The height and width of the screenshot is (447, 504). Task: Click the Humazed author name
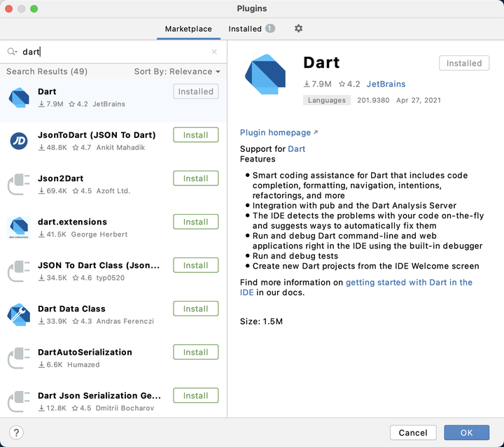tap(83, 364)
